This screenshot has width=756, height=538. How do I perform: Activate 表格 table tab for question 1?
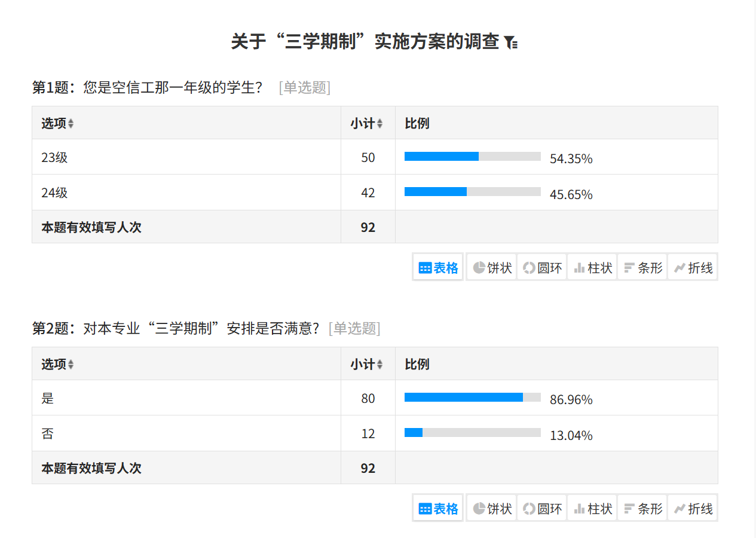(438, 267)
